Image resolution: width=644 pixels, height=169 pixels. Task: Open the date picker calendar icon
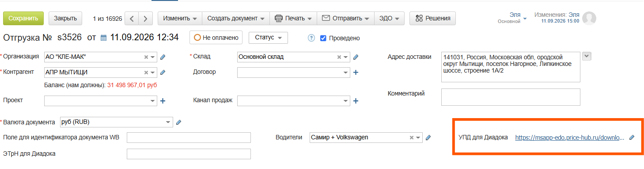(x=104, y=38)
